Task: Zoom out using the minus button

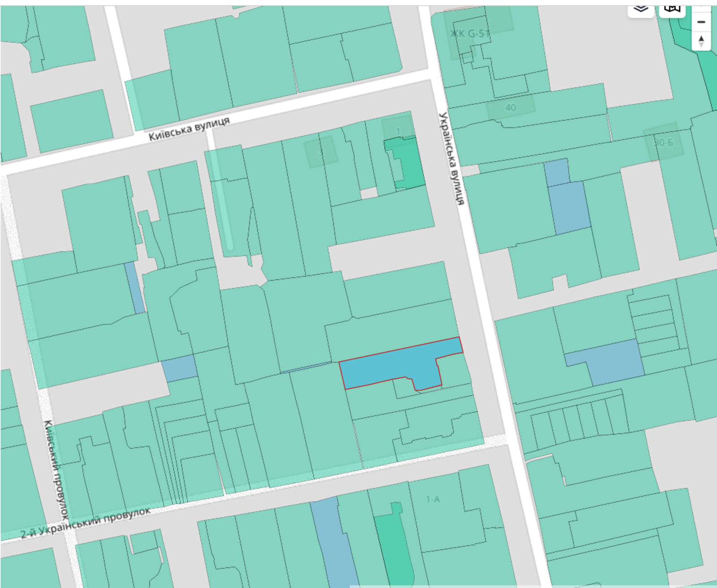Action: point(701,22)
